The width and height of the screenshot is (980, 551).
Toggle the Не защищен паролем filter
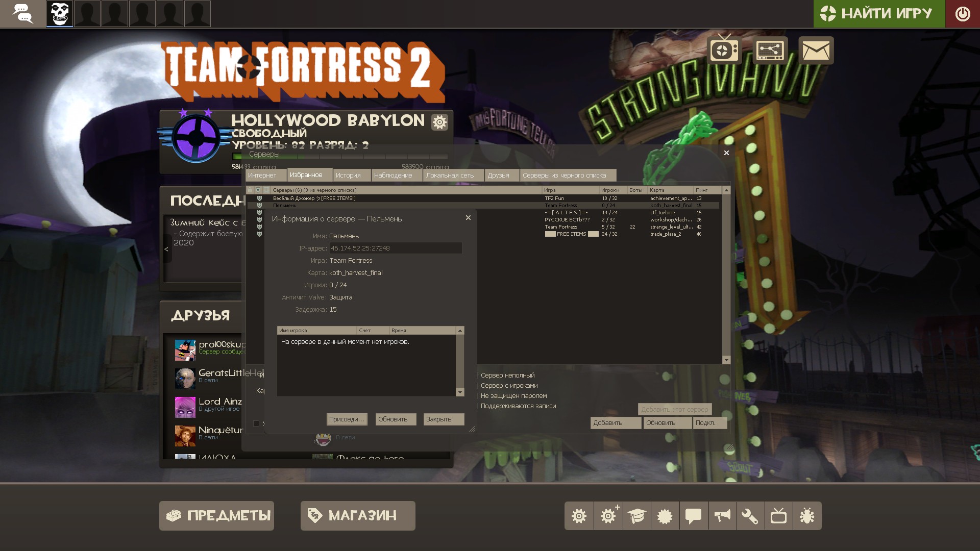point(513,396)
